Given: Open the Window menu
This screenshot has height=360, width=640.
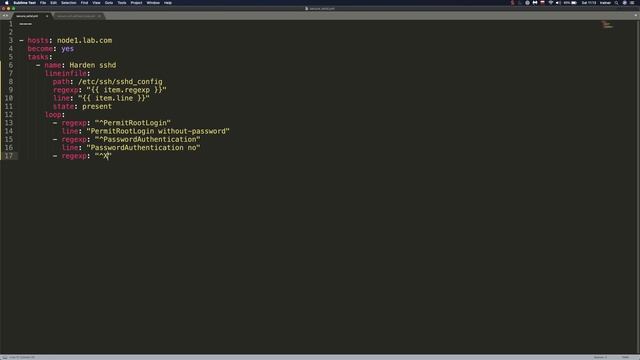Looking at the screenshot, I should coord(153,3).
